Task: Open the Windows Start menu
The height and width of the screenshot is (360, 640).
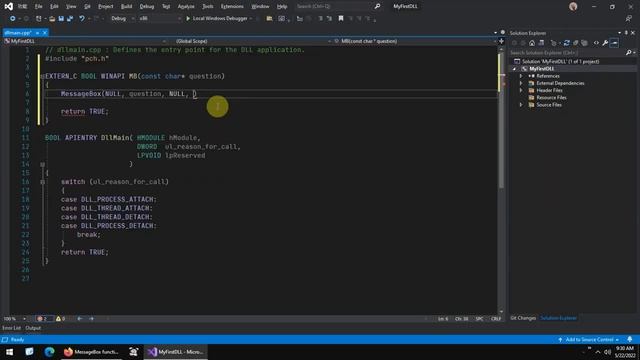Action: pos(9,352)
